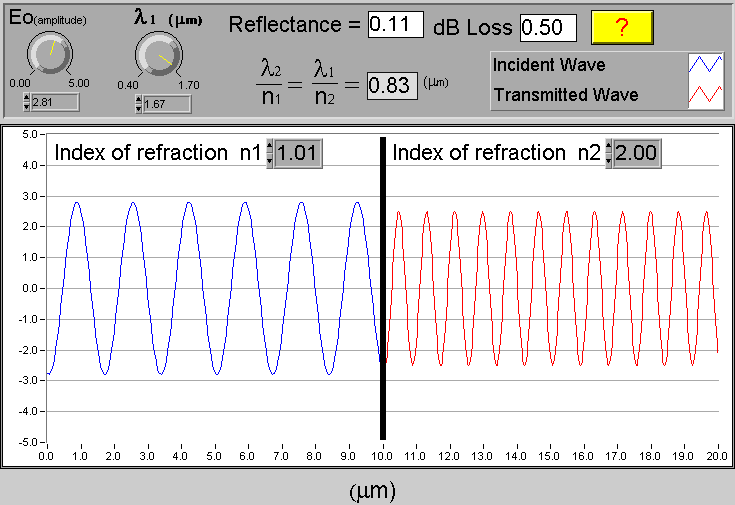
Task: Click the Incident Wave legend label
Action: 551,66
